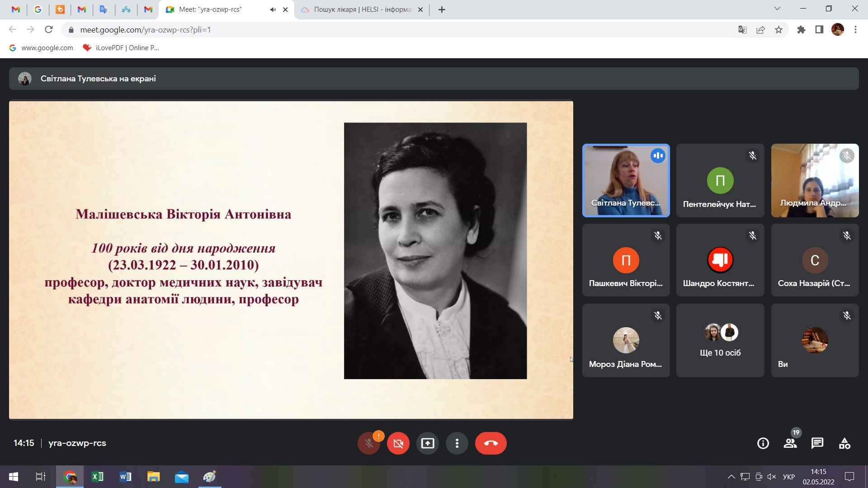Turn on the camera with red video button

pos(398,443)
